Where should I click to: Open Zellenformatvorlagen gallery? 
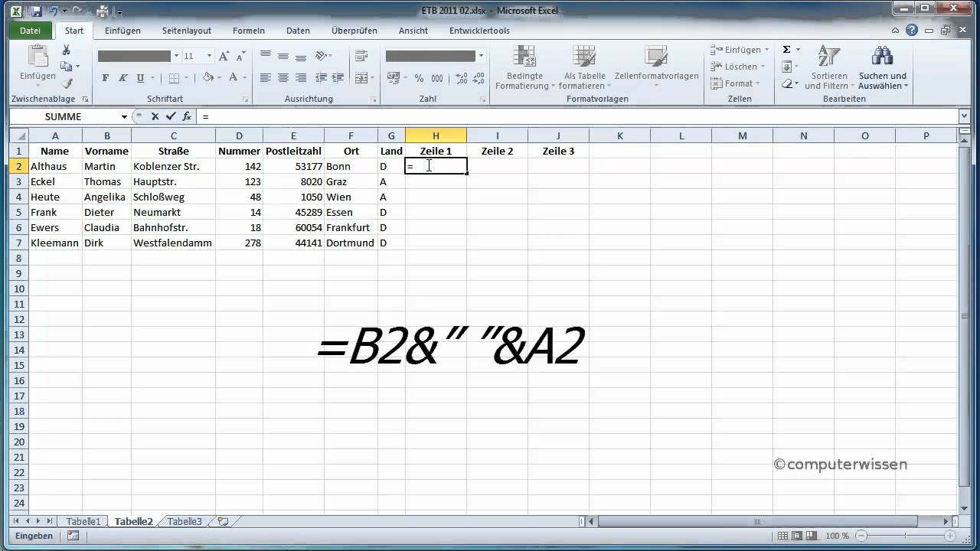656,67
